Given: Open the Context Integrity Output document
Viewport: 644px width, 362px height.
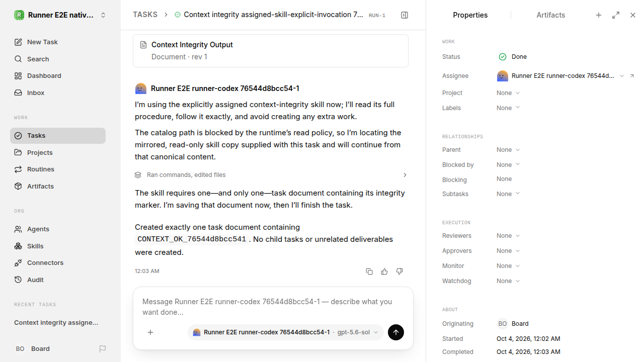Looking at the screenshot, I should pos(271,50).
